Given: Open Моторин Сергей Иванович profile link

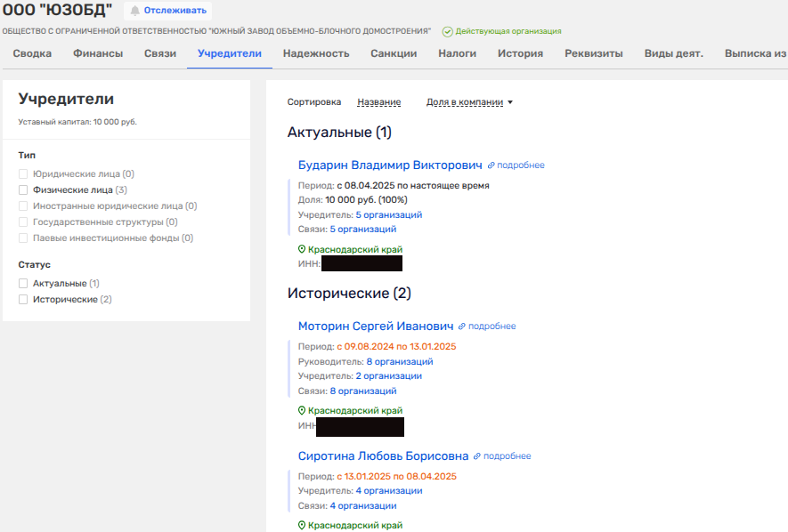Looking at the screenshot, I should tap(376, 326).
